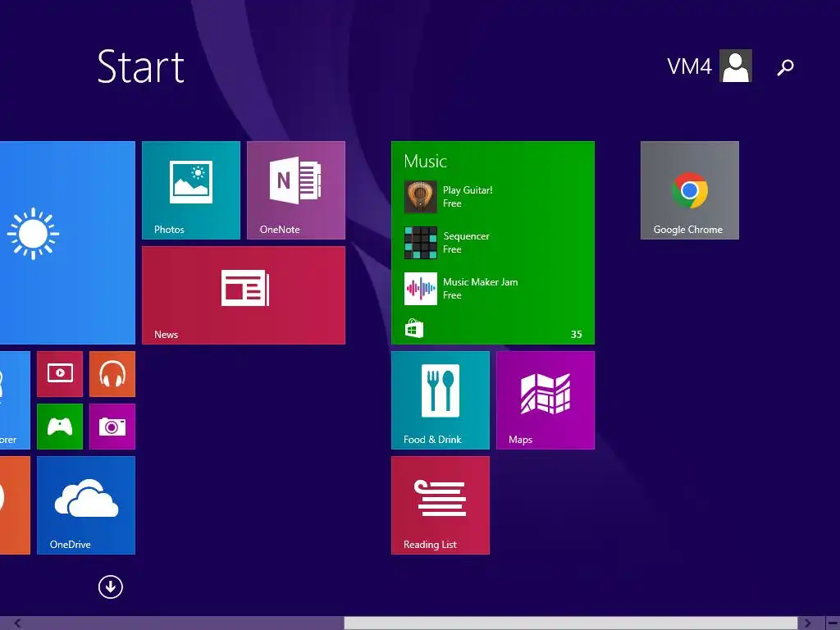Click the horizontal scrollbar thumb
Image resolution: width=840 pixels, height=630 pixels.
pyautogui.click(x=571, y=623)
